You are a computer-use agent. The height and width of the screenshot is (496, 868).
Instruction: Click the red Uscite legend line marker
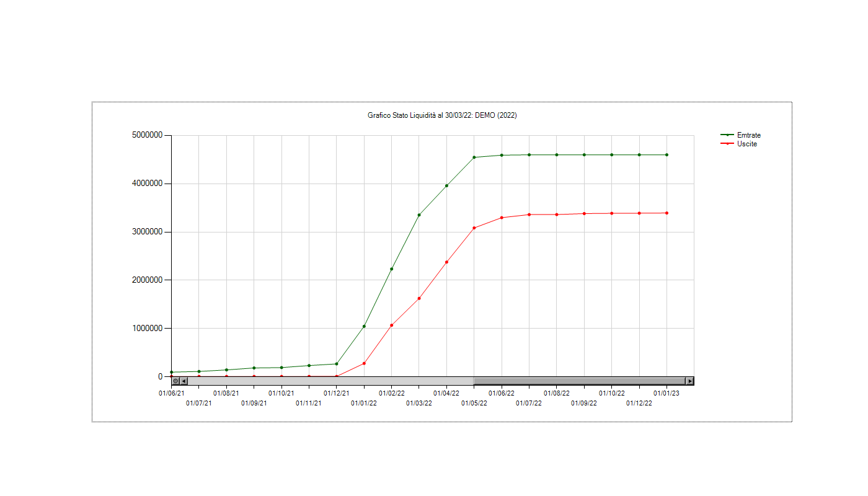point(727,144)
